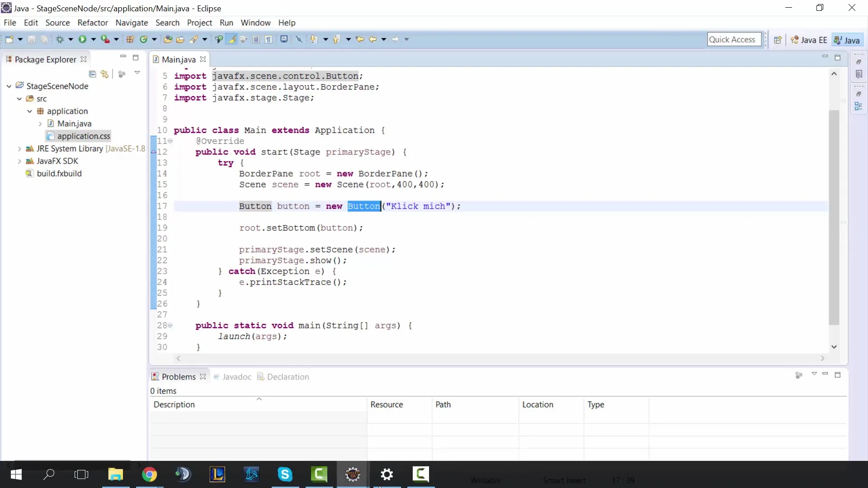Click the New Java Class icon
868x488 pixels.
coord(143,39)
